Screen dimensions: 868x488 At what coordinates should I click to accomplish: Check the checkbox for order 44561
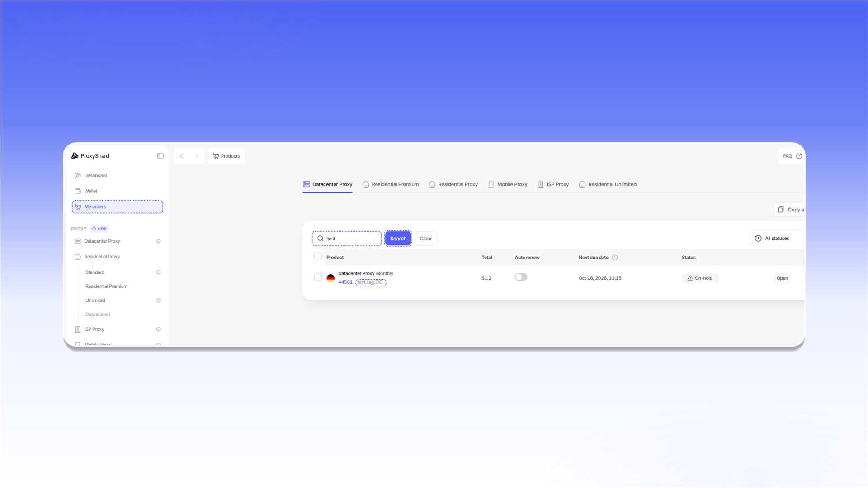click(318, 277)
